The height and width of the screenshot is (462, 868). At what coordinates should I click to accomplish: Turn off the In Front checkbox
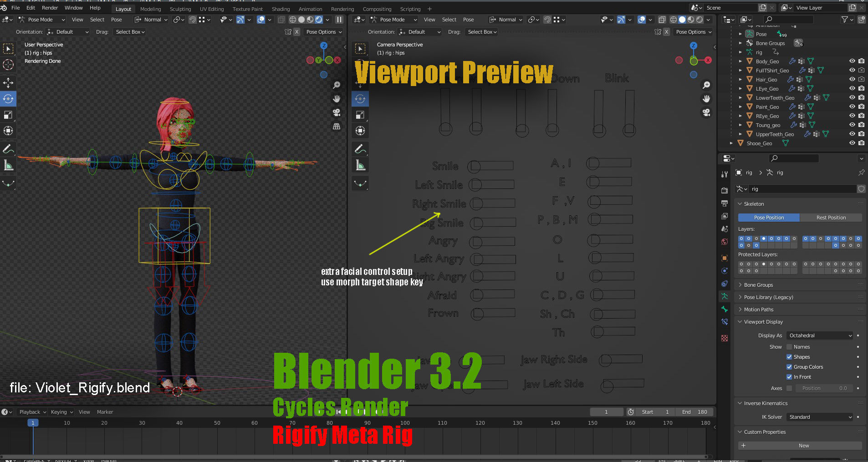(x=789, y=377)
